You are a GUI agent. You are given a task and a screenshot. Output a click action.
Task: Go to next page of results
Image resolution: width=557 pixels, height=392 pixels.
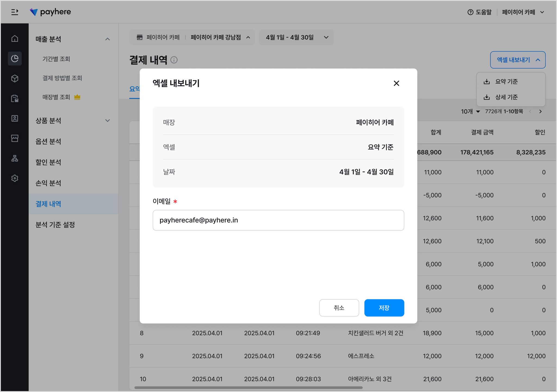[x=540, y=111]
